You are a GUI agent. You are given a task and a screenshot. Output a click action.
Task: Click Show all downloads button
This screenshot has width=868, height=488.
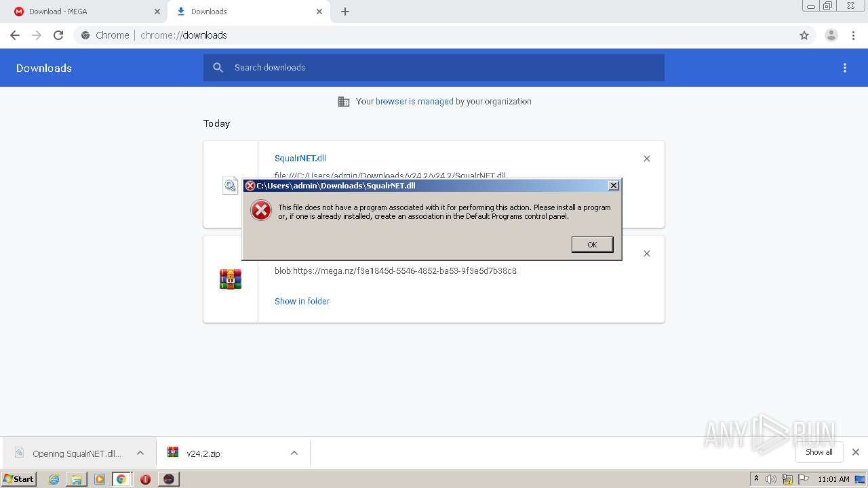point(819,452)
